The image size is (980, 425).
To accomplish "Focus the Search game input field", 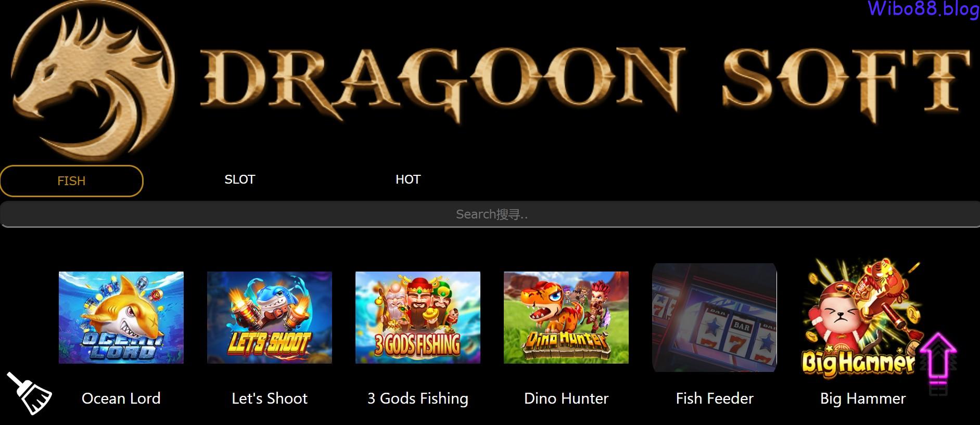I will tap(490, 214).
